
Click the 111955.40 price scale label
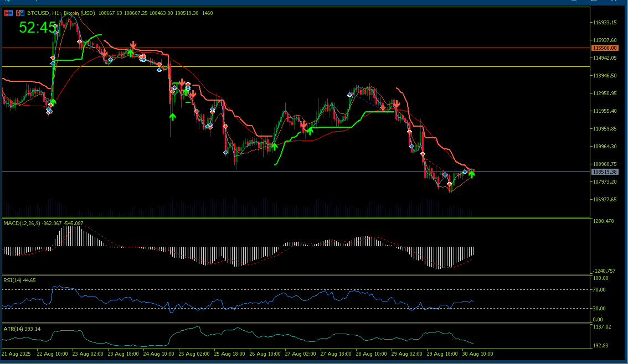click(605, 111)
